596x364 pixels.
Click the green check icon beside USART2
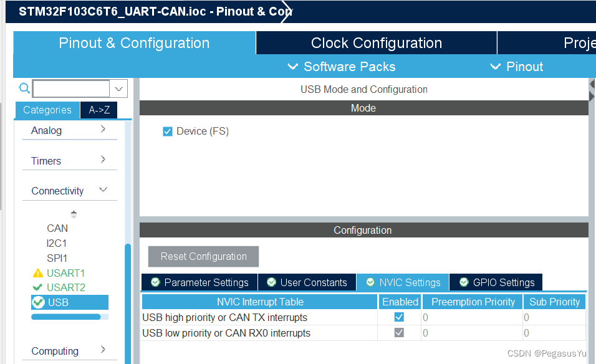(x=37, y=287)
